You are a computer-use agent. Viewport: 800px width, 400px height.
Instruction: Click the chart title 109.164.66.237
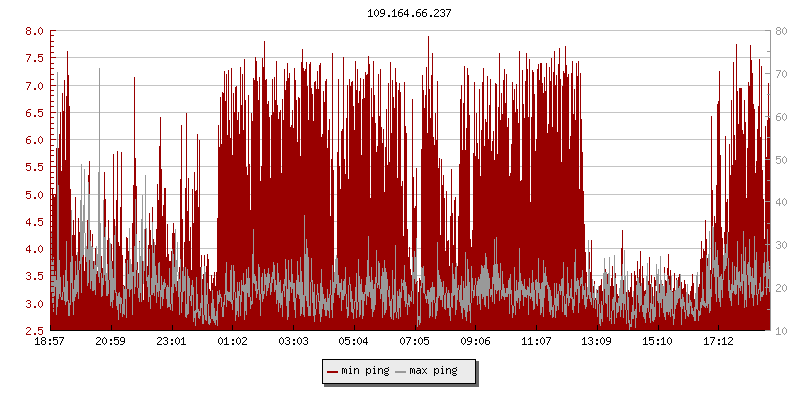coord(400,13)
